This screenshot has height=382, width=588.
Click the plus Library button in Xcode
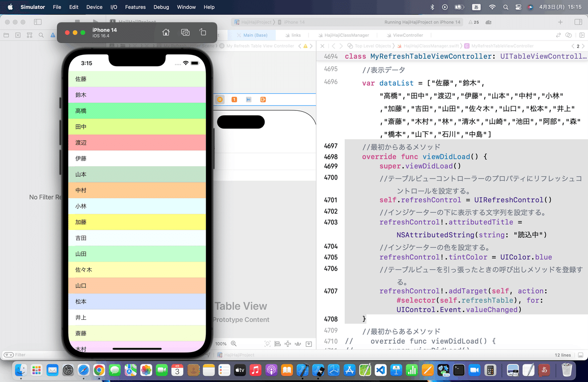coord(561,22)
